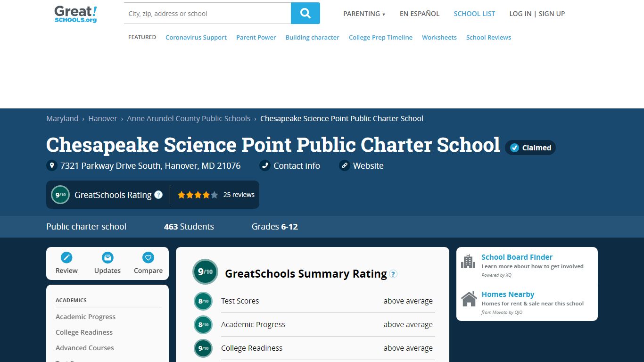Click the Claimed checkmark badge

[530, 148]
